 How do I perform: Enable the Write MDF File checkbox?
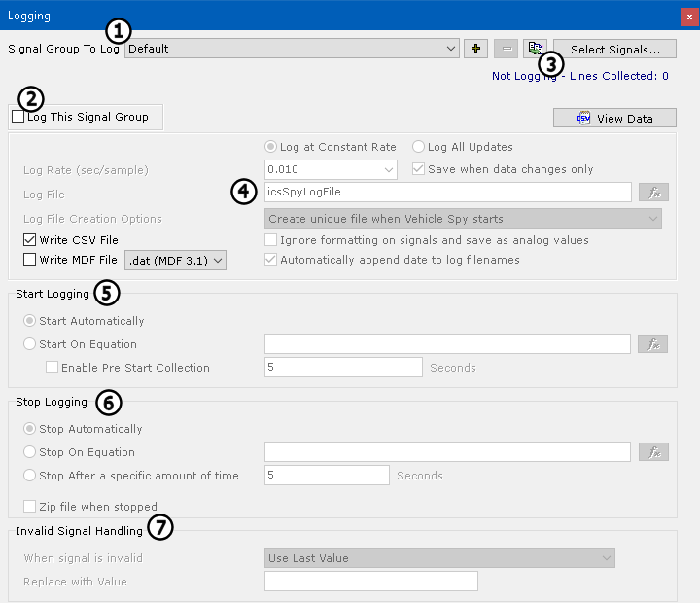coord(29,260)
